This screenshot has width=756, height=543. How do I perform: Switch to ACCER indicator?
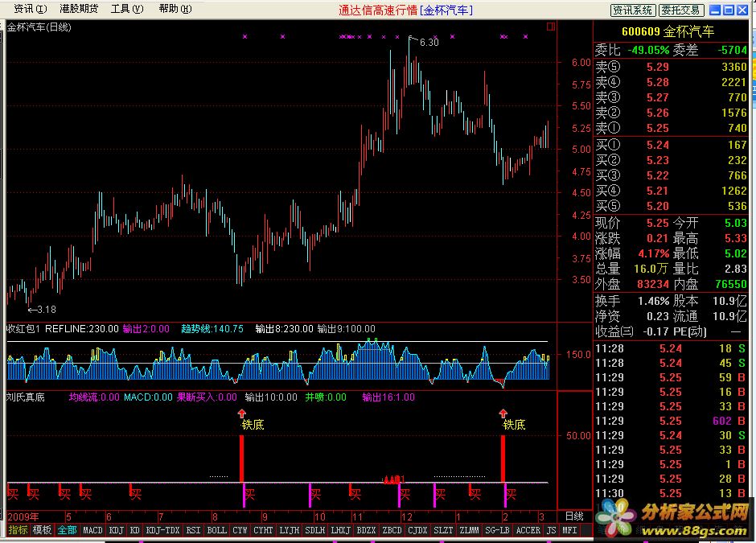tap(528, 530)
